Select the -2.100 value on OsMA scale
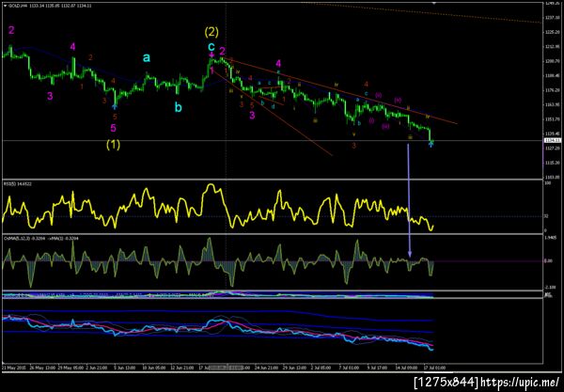 551,287
